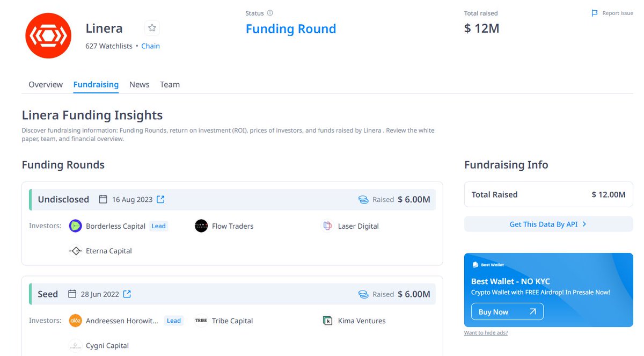Open Tribe Capital investor page
The image size is (644, 356).
(x=232, y=321)
